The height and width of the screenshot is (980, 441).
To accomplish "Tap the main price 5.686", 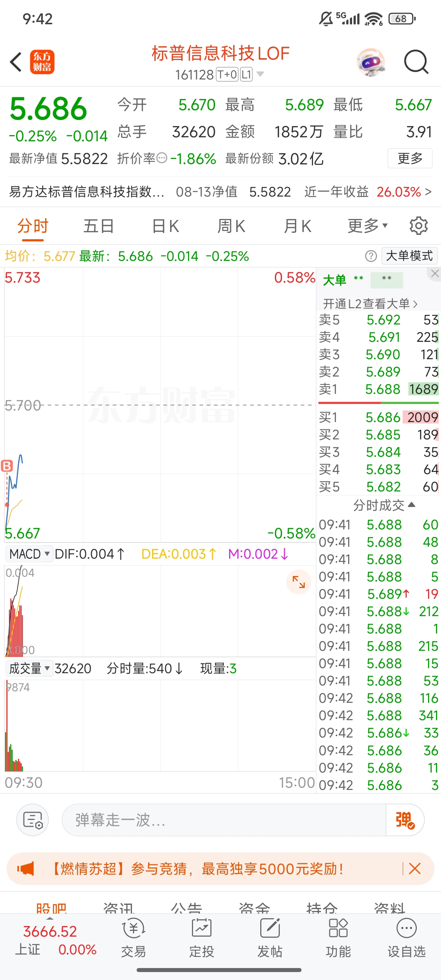I will [x=48, y=109].
